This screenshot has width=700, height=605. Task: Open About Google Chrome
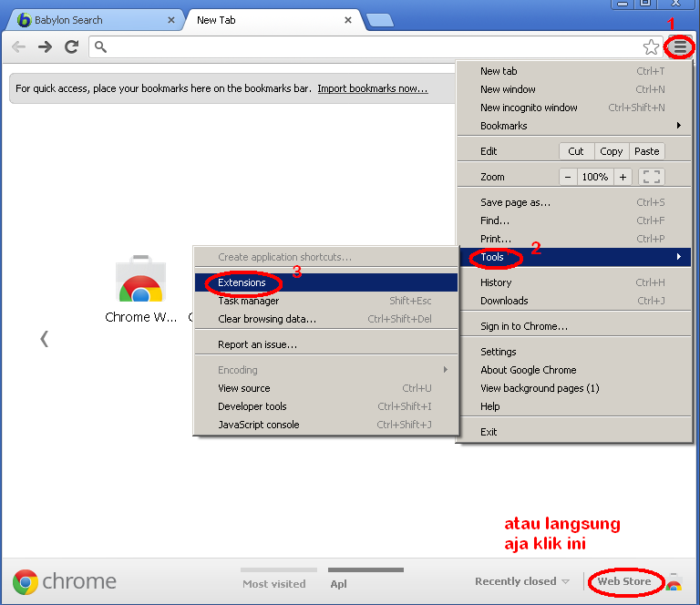click(574, 370)
